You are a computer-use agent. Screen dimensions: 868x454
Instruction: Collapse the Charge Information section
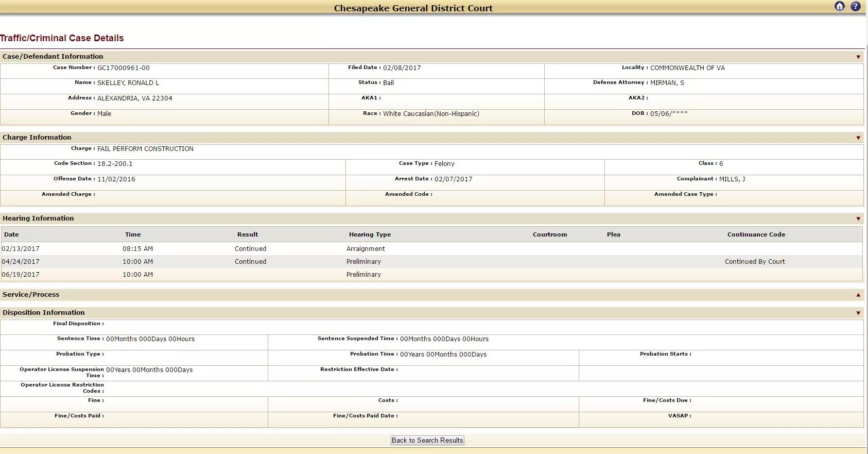[858, 138]
